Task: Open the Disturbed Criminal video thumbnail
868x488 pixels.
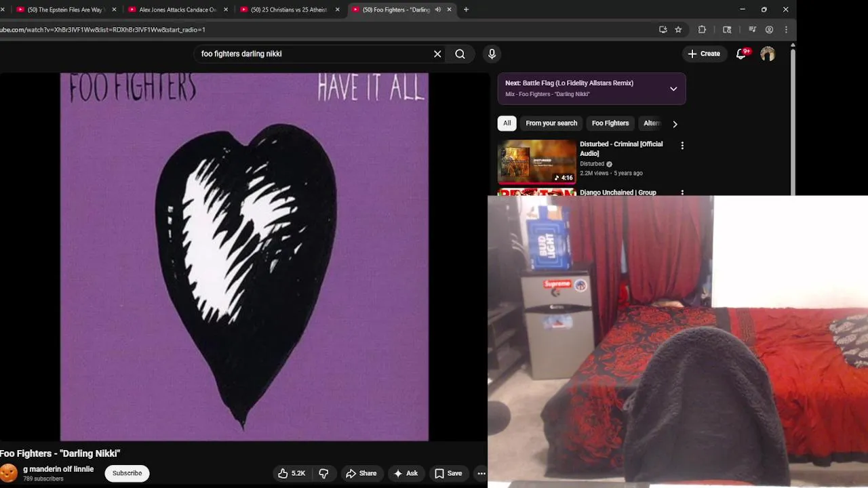Action: 537,161
